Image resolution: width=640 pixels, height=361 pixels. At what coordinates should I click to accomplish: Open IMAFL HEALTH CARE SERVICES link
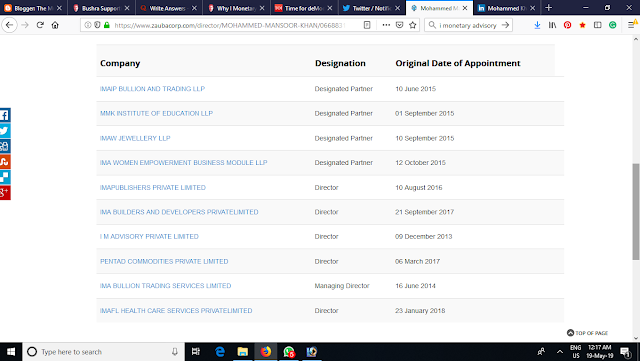pos(176,311)
